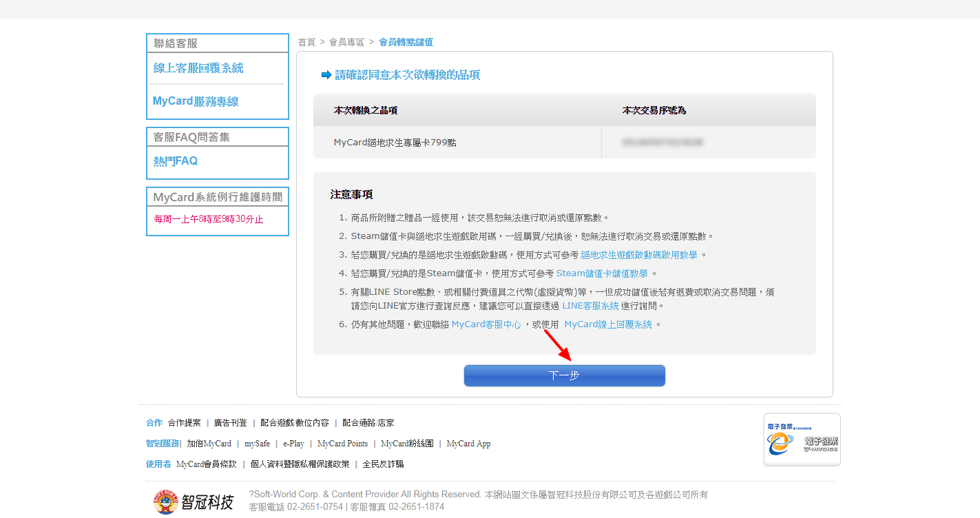Click 合作提案 footer link
Screen dimensions: 980x518
tap(185, 423)
